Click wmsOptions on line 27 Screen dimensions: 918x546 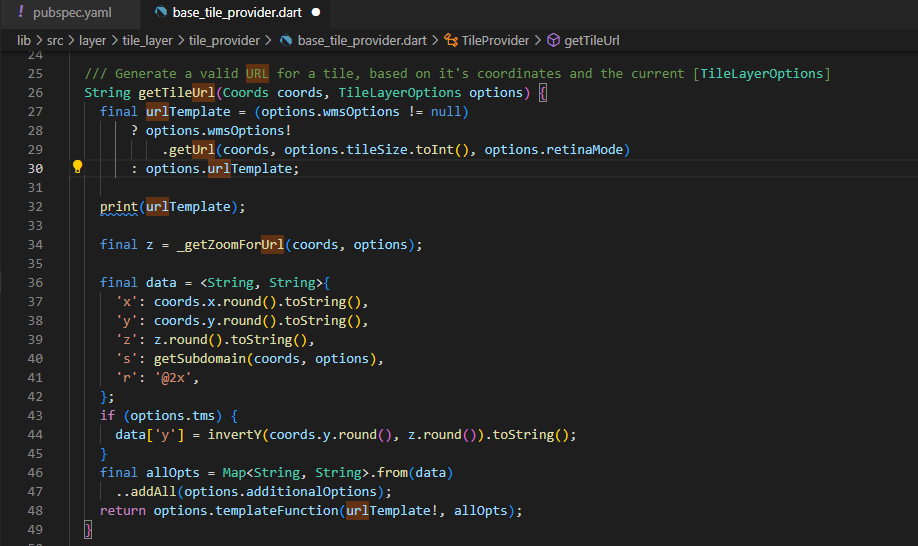pyautogui.click(x=361, y=112)
